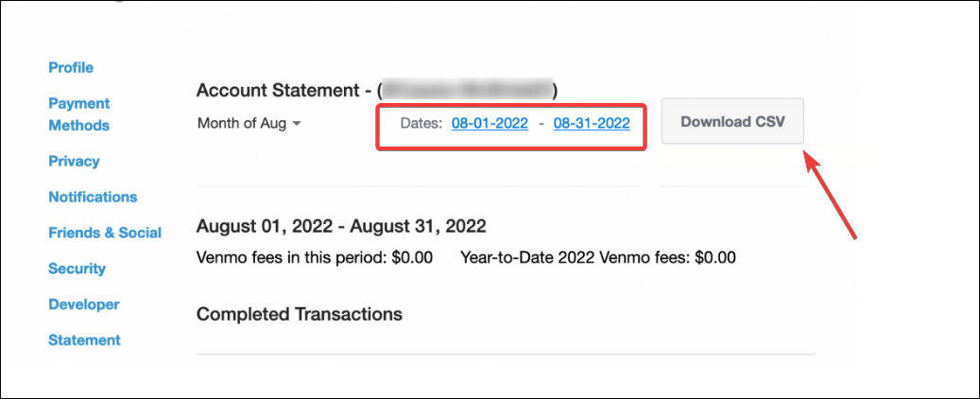Open the Profile settings page
Screen dimensions: 980x399
click(71, 67)
